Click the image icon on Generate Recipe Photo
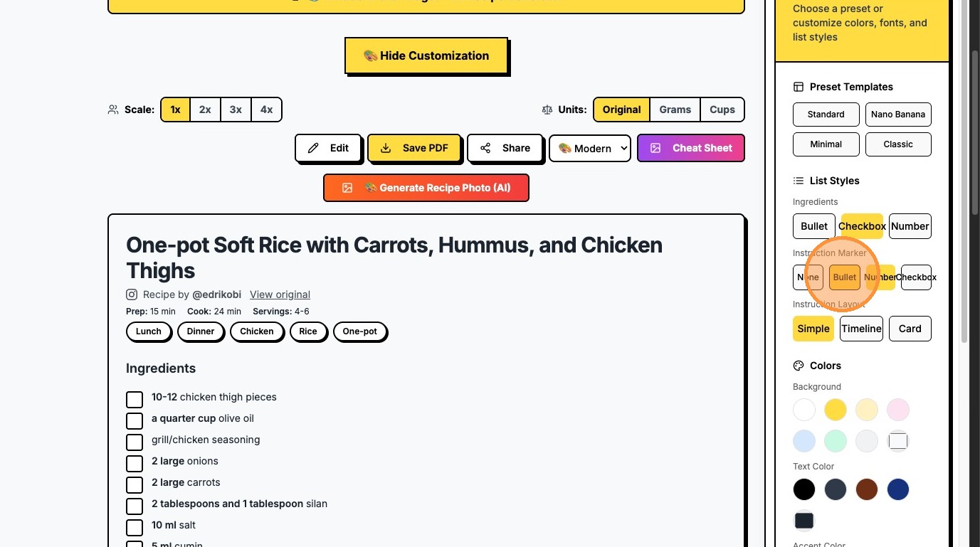 [x=347, y=188]
